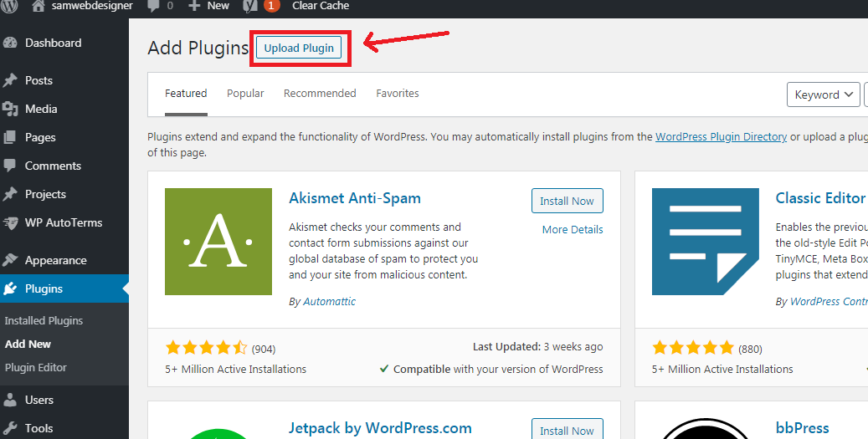The image size is (868, 439).
Task: Open comments bubble icon in admin bar
Action: coord(153,6)
